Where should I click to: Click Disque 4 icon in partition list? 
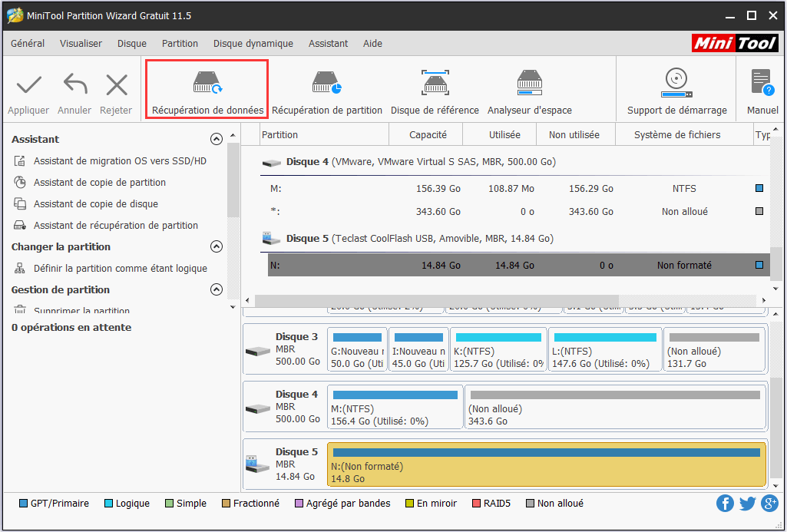272,163
